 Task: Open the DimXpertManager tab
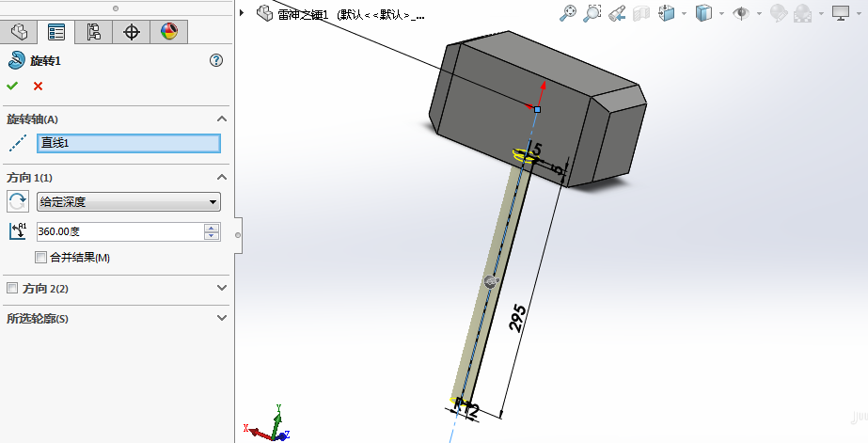point(132,32)
